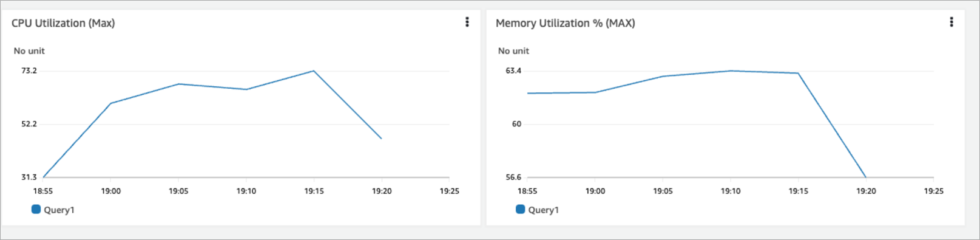Toggle Query1 legend swatch in CPU chart
The image size is (980, 240).
point(35,209)
